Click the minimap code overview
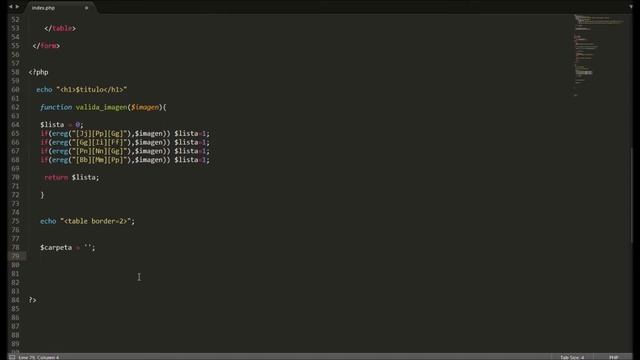Screen dimensions: 640x360 598,55
